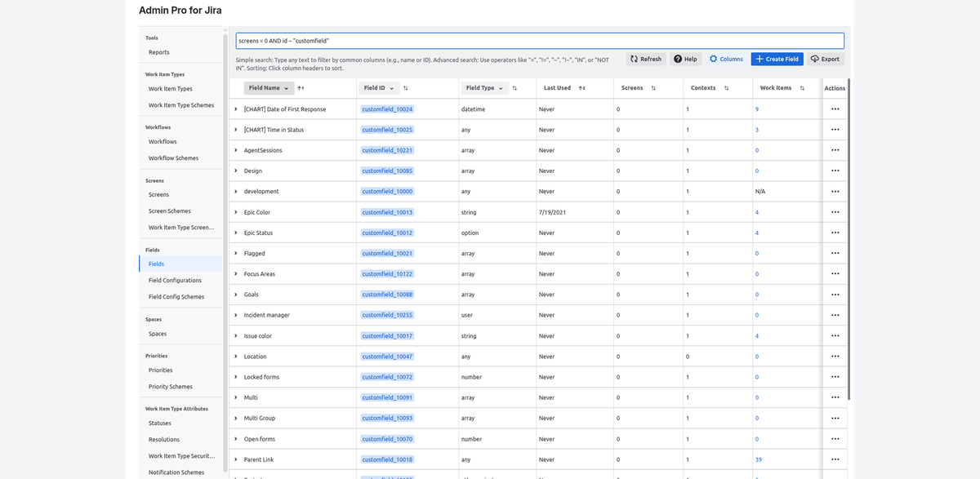Viewport: 980px width, 479px height.
Task: Click Create Field button
Action: point(777,59)
